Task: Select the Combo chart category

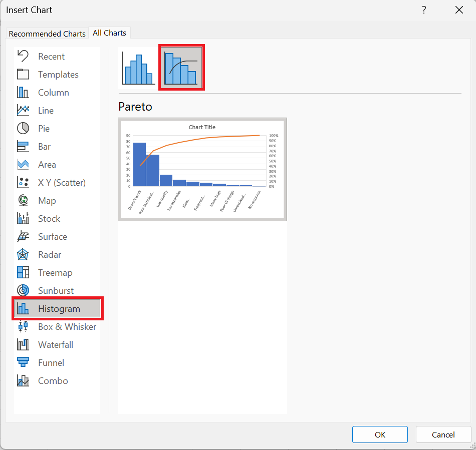Action: coord(57,380)
